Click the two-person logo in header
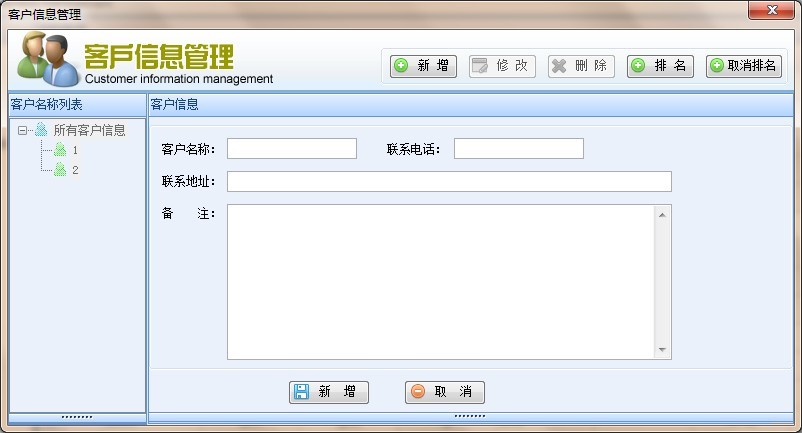 (46, 59)
